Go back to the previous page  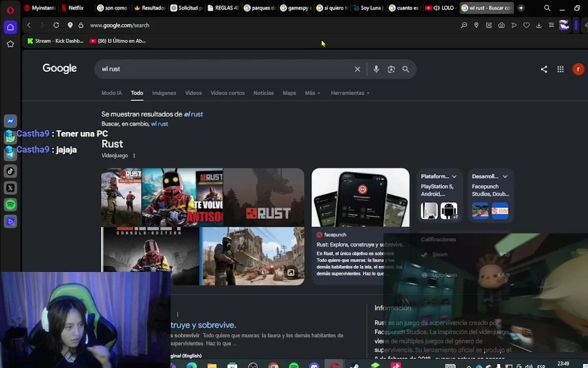point(29,25)
